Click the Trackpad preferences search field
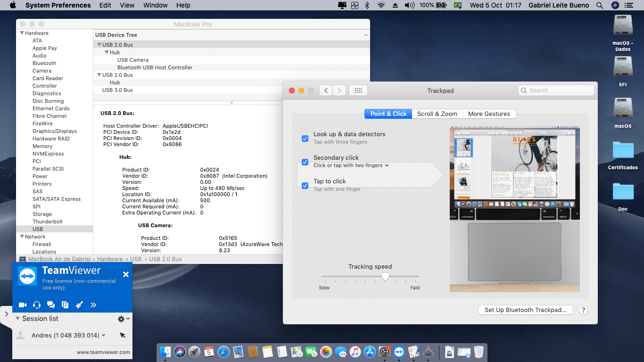 click(556, 90)
